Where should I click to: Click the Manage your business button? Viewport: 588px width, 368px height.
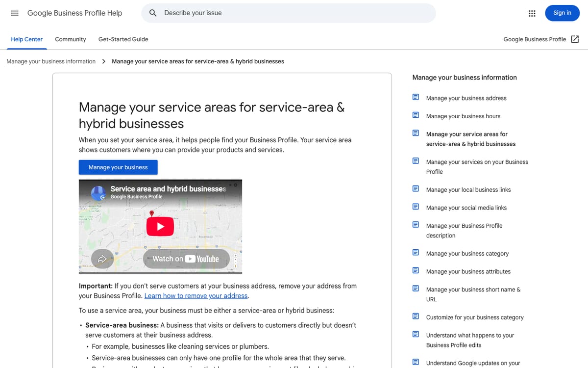pos(118,167)
